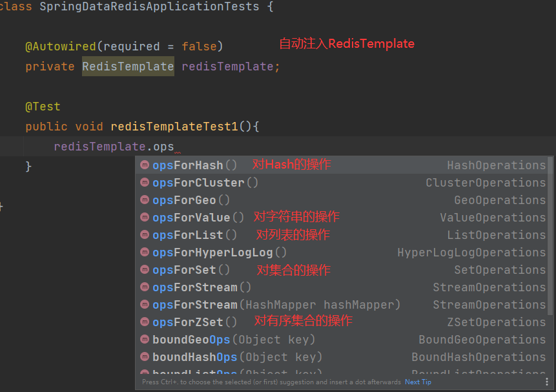Screen dimensions: 556x392
Task: Pick opsForGeo() from the completion list
Action: [x=342, y=200]
